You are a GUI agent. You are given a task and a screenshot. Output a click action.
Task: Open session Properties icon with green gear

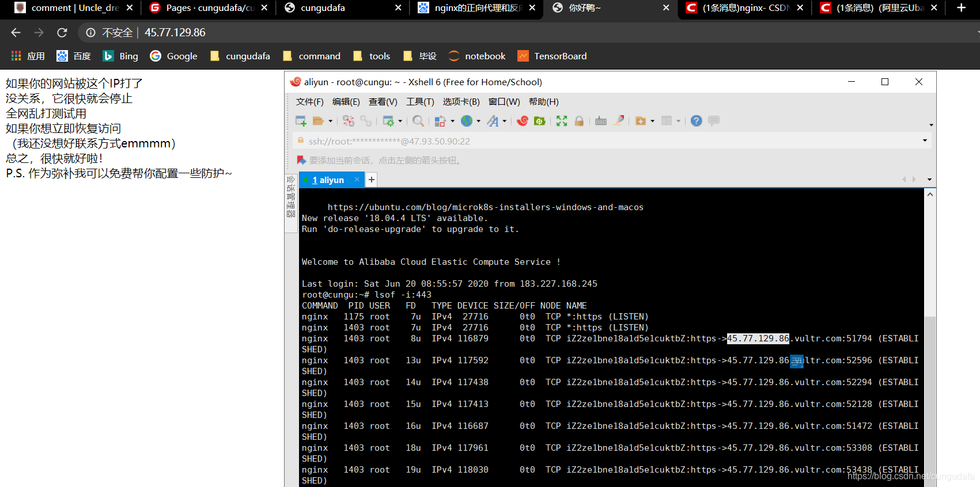388,121
